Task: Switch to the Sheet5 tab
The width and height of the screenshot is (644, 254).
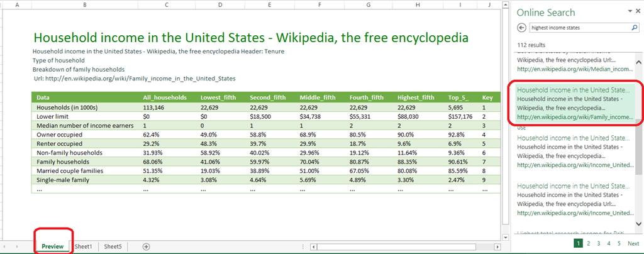Action: click(113, 246)
